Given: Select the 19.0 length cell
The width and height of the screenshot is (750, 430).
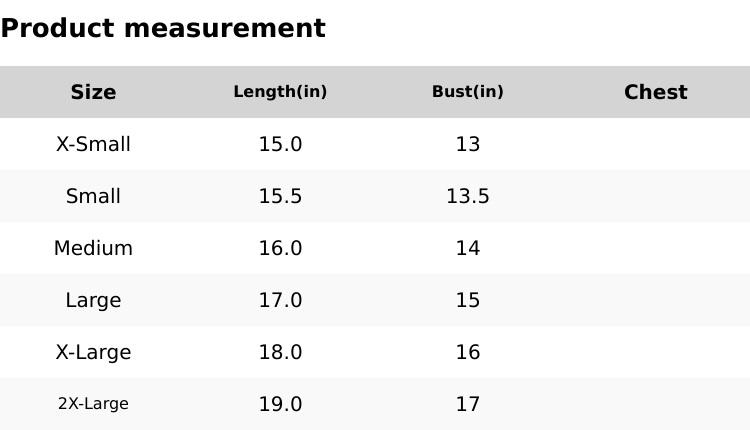Looking at the screenshot, I should 280,404.
